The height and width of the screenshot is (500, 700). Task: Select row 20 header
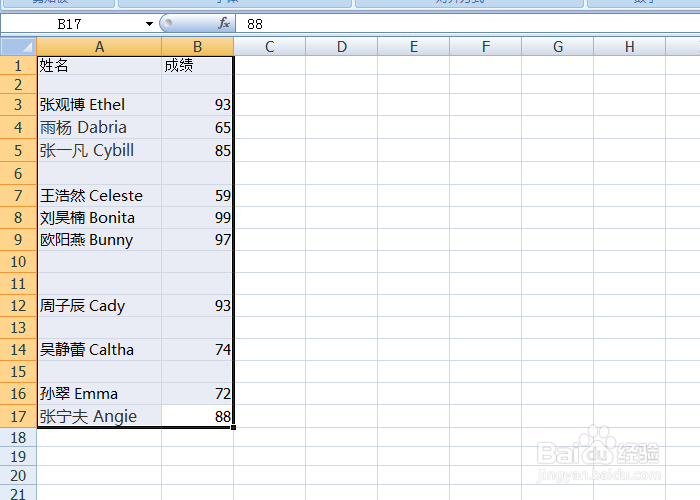[18, 475]
